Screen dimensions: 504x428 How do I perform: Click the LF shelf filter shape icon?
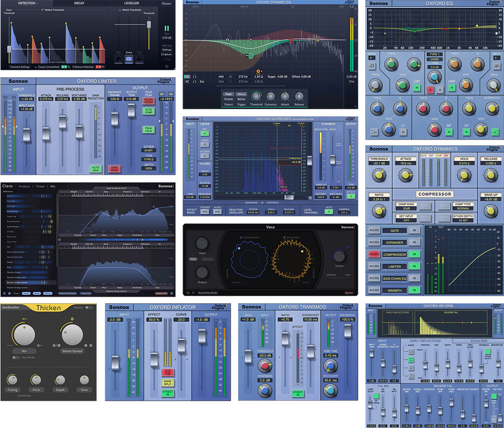coord(375,132)
